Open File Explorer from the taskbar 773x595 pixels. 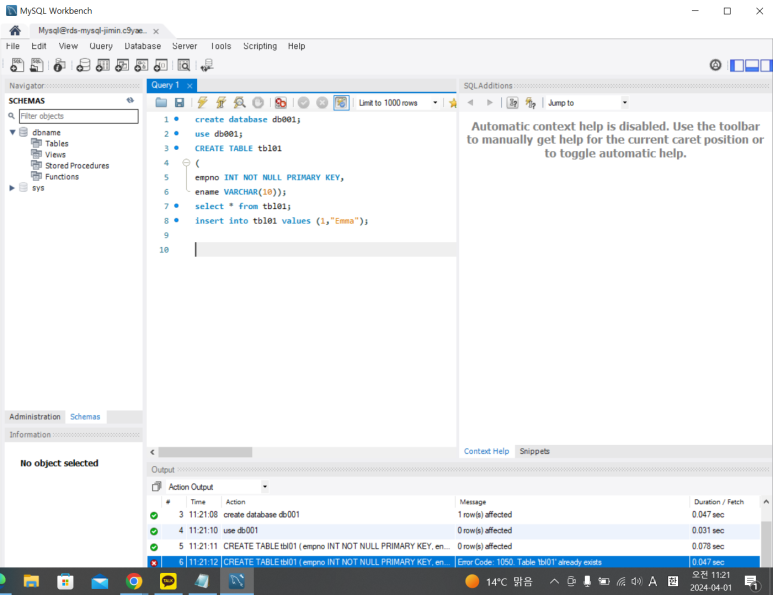click(x=31, y=582)
